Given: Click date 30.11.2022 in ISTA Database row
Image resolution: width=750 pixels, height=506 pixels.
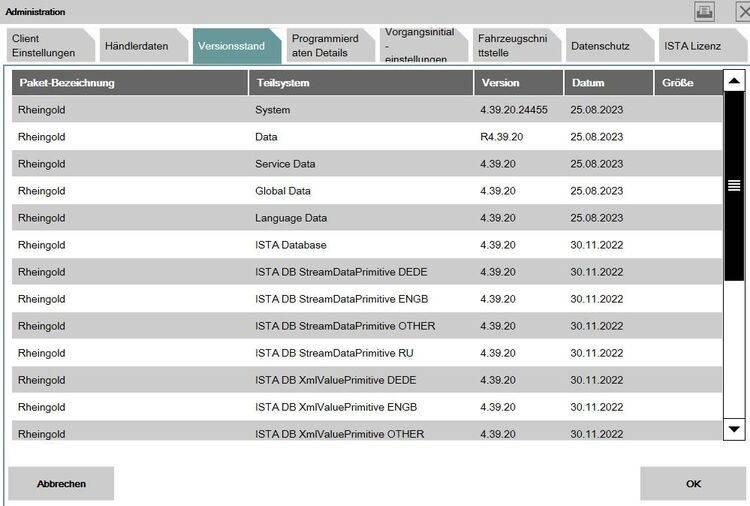Looking at the screenshot, I should pyautogui.click(x=596, y=245).
